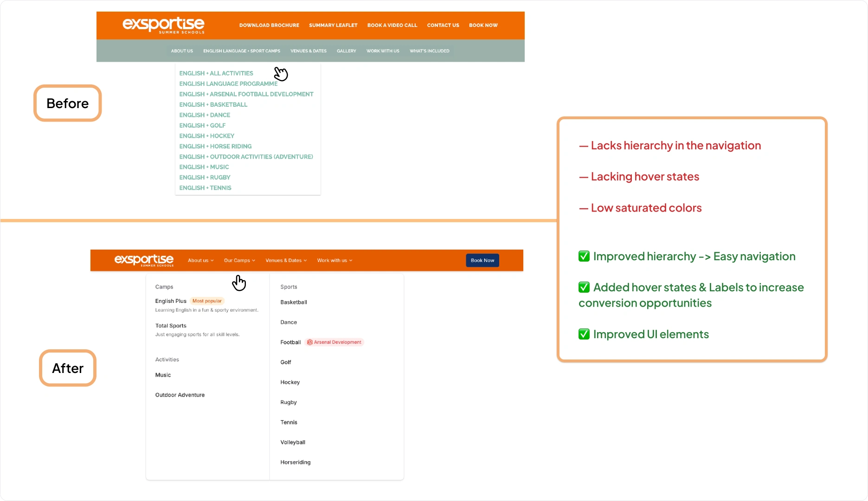Choose English + Hockey
This screenshot has width=868, height=501.
pyautogui.click(x=207, y=136)
